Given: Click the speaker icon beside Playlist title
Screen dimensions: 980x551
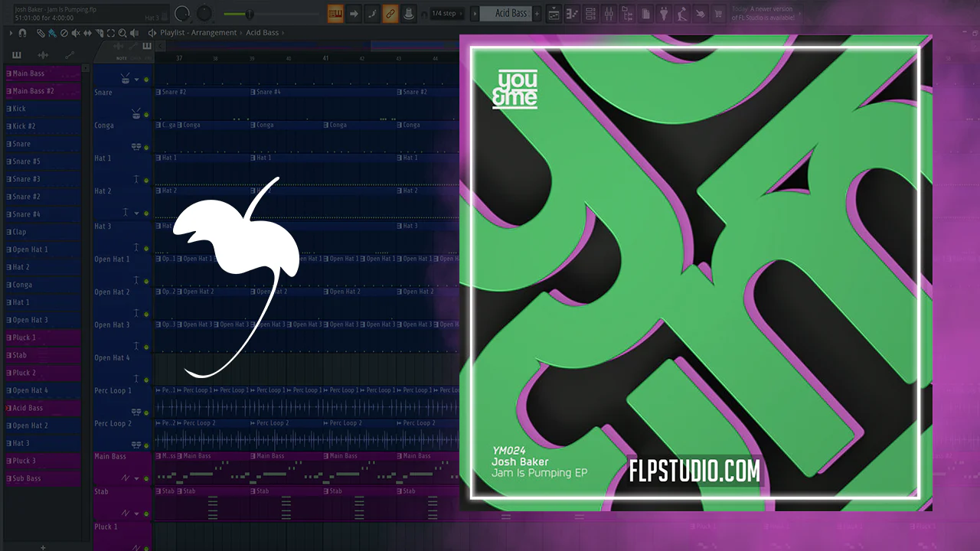Looking at the screenshot, I should [152, 33].
